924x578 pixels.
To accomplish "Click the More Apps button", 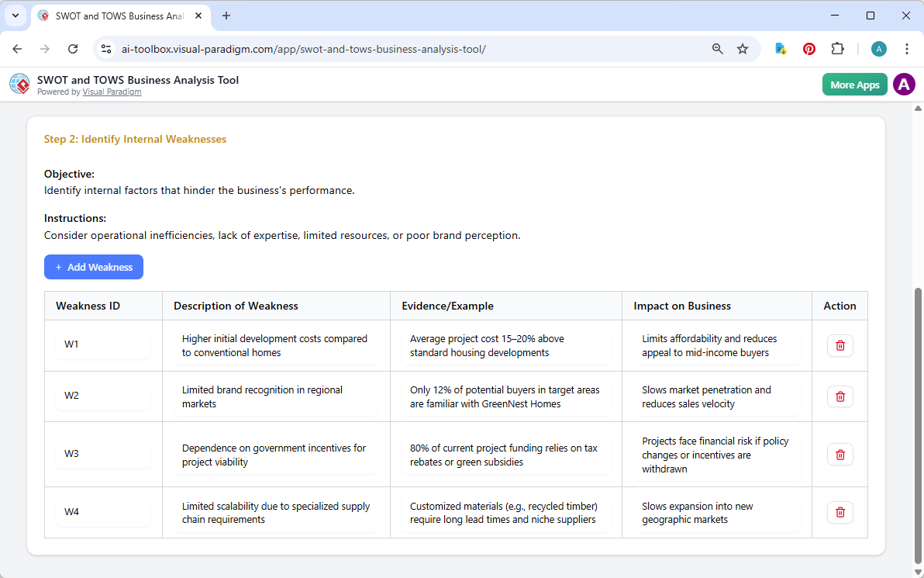I will 854,84.
